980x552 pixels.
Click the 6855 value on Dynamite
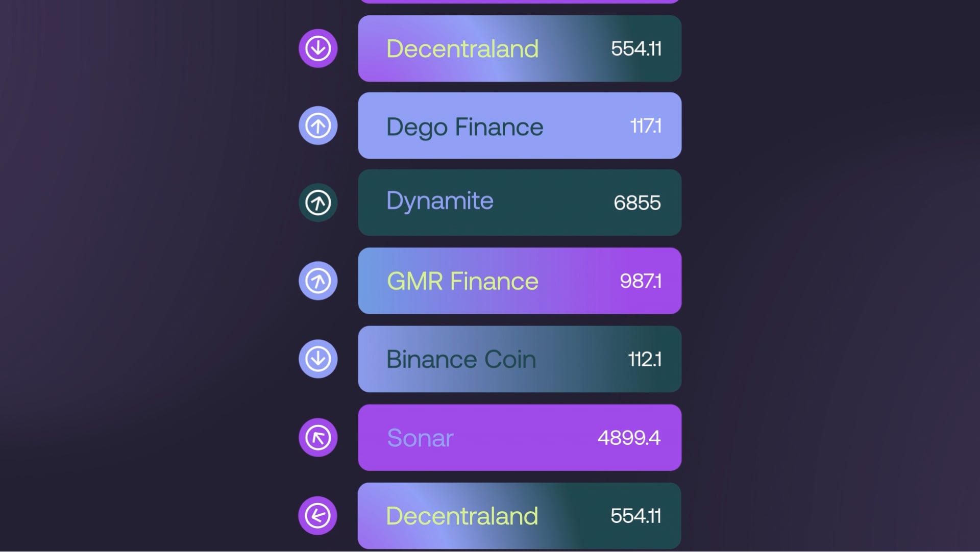(x=637, y=203)
